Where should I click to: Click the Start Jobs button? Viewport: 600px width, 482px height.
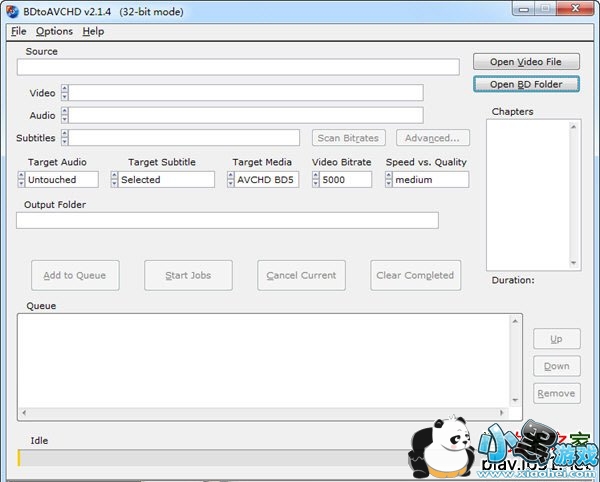click(x=188, y=275)
